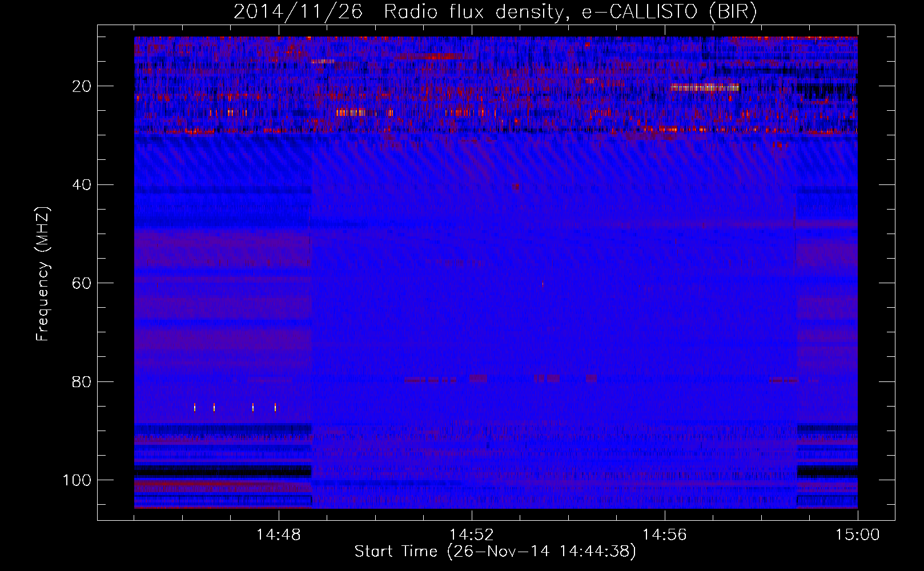924x571 pixels.
Task: Click the 'Frequency (MHZ)' y-axis label
Action: [x=42, y=274]
